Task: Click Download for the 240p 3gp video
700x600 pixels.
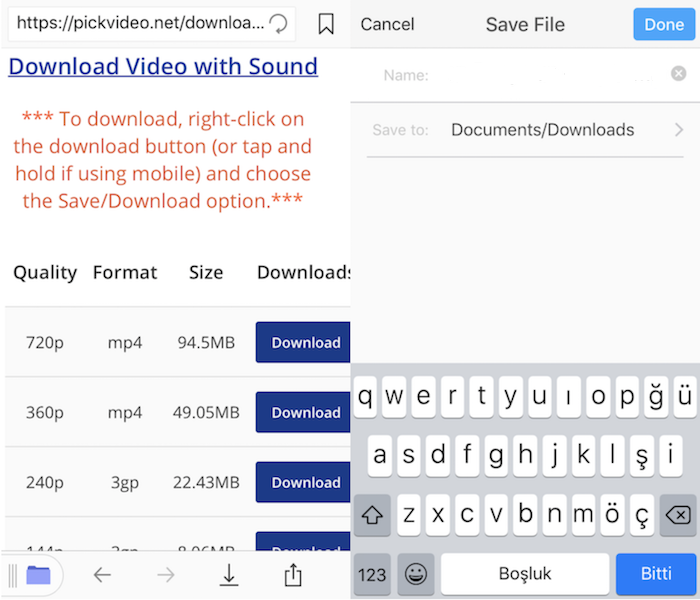Action: (x=304, y=482)
